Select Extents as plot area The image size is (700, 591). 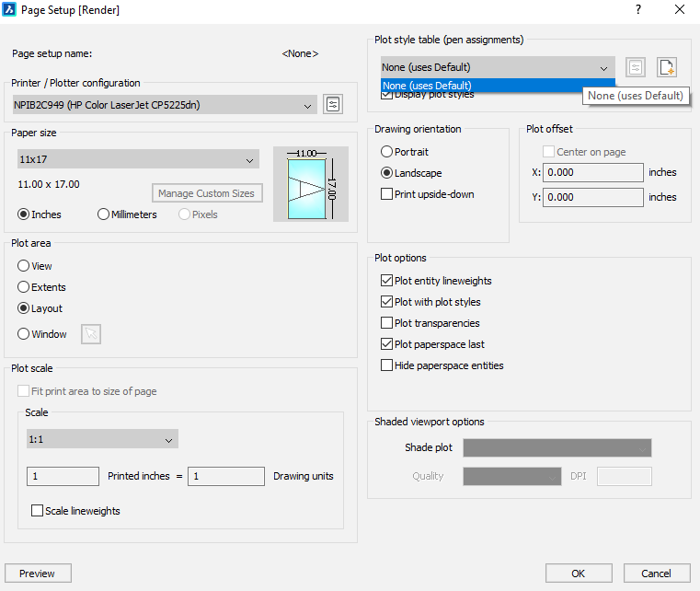[x=24, y=287]
